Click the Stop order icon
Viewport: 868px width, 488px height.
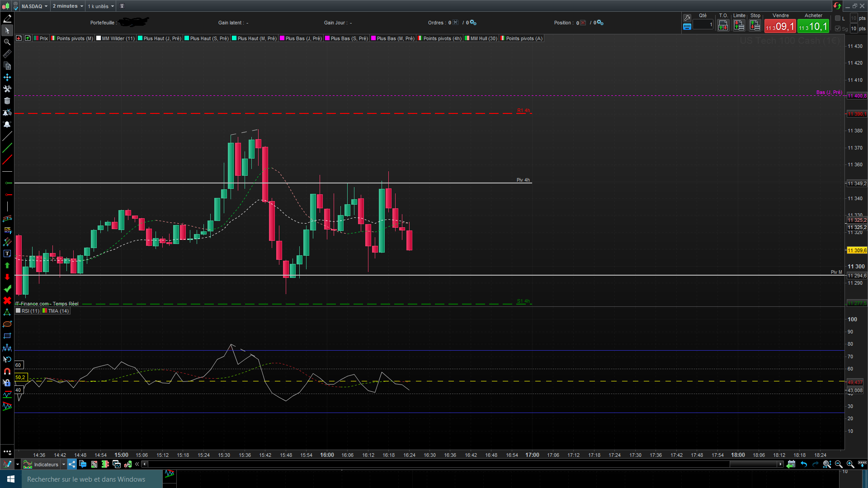coord(755,26)
